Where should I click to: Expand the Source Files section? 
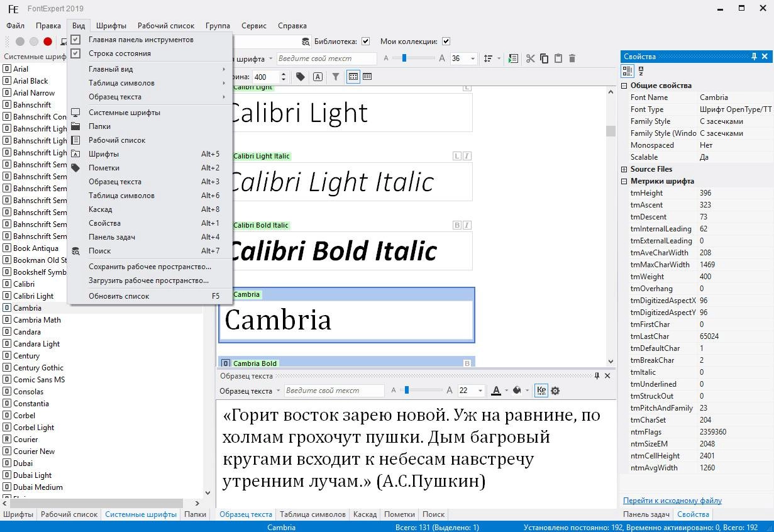pos(624,169)
